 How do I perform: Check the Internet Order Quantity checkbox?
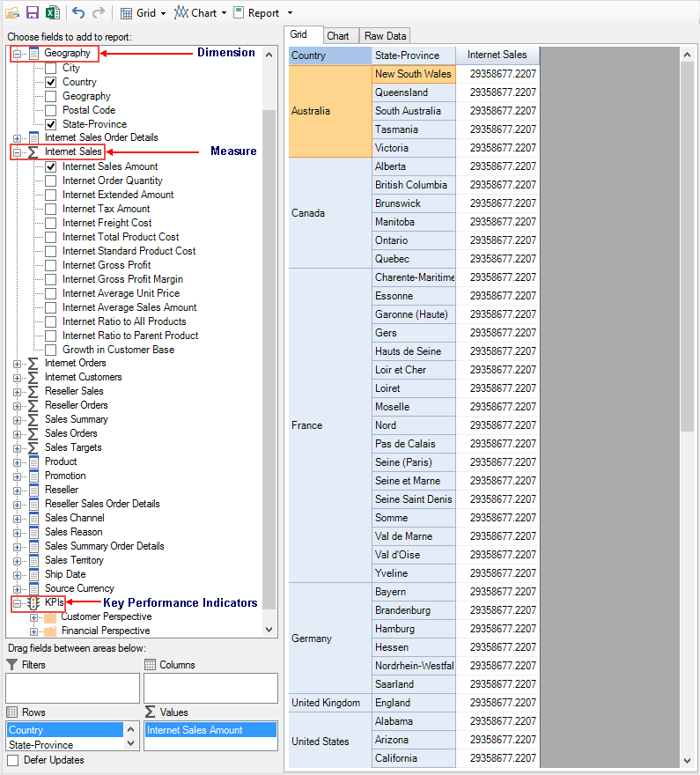(51, 181)
